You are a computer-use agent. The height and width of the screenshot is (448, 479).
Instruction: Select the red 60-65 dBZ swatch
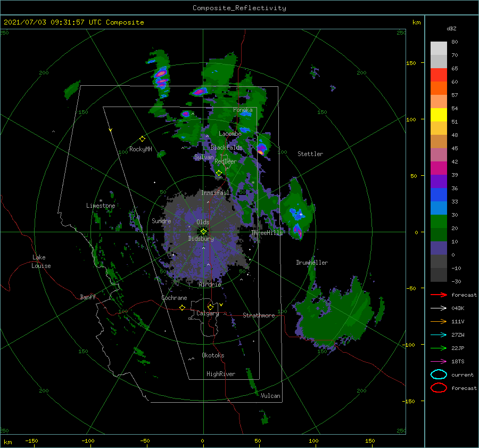(439, 75)
